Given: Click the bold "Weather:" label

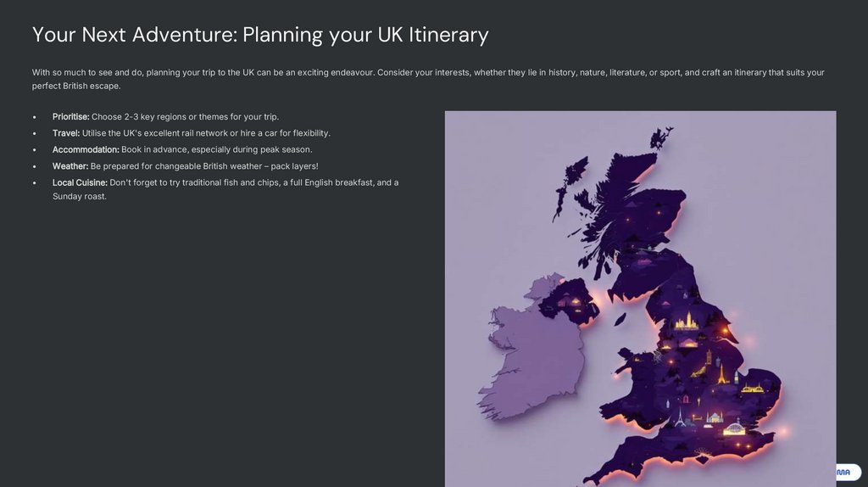Looking at the screenshot, I should (70, 166).
